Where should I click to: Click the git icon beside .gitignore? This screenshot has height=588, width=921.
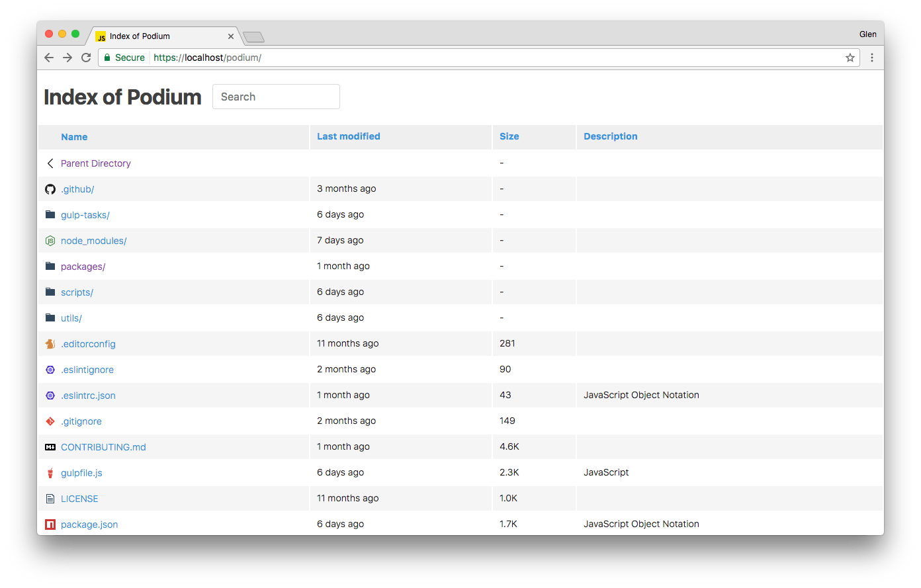coord(50,421)
